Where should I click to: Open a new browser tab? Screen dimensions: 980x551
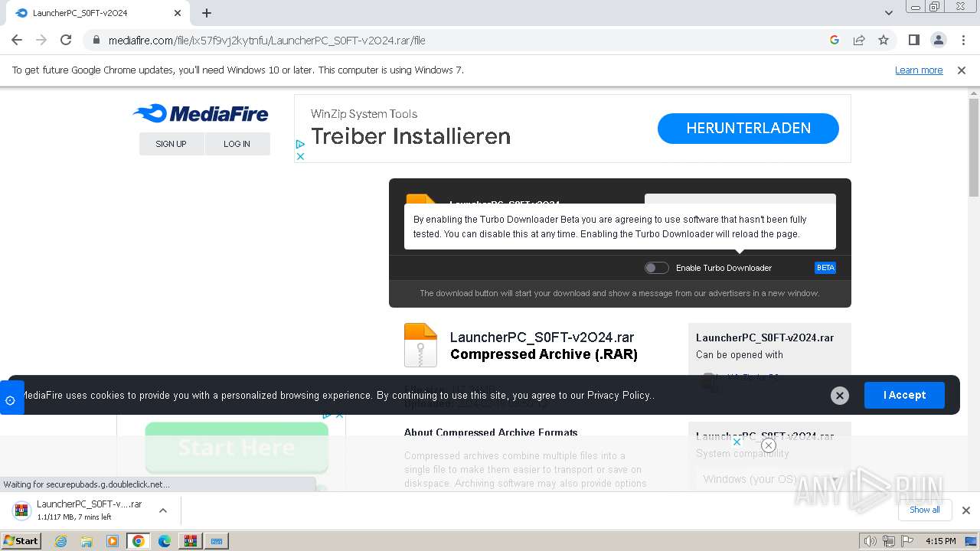pos(207,13)
